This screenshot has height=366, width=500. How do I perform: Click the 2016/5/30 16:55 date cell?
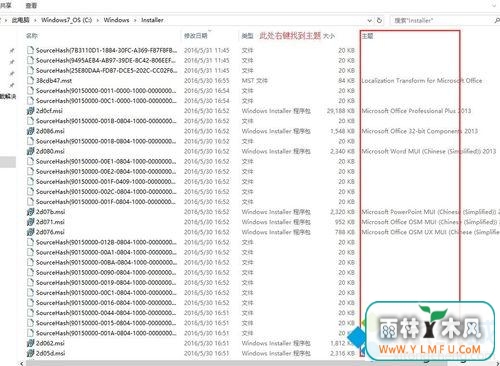pos(207,80)
